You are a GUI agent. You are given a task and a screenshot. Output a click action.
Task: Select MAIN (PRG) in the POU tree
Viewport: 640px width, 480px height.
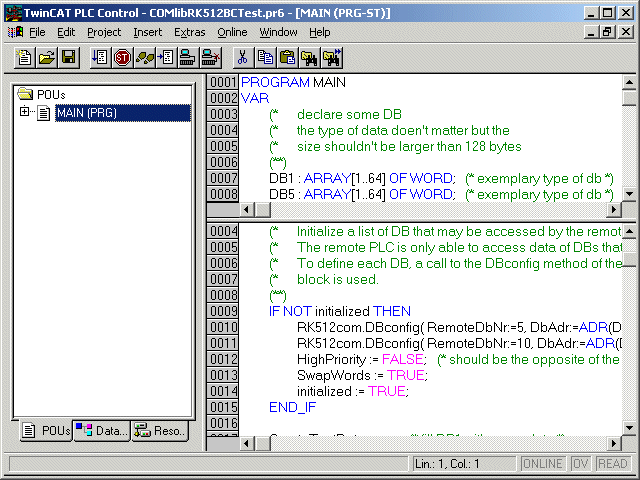pos(123,113)
